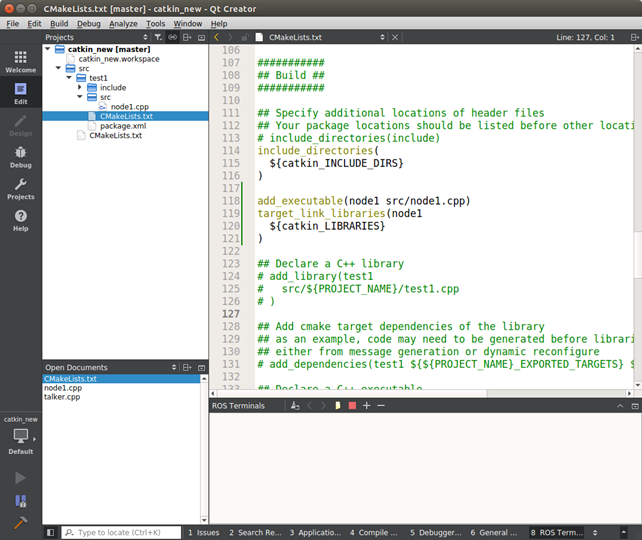Open the Help mode
The image size is (642, 540).
click(x=20, y=221)
